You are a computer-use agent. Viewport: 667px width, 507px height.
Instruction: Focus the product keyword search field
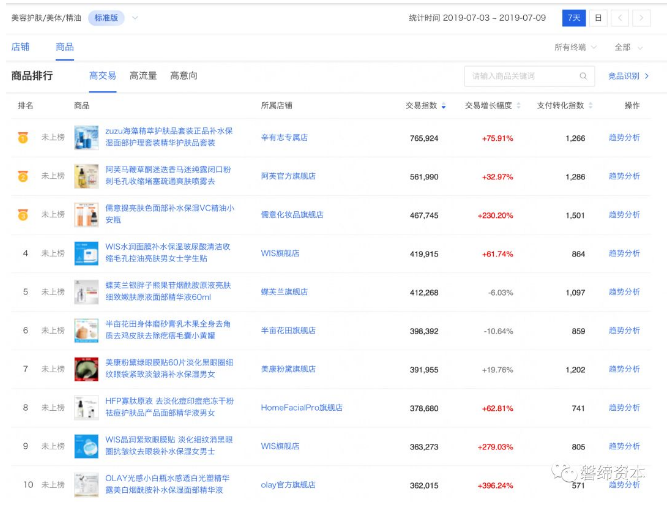tap(529, 76)
